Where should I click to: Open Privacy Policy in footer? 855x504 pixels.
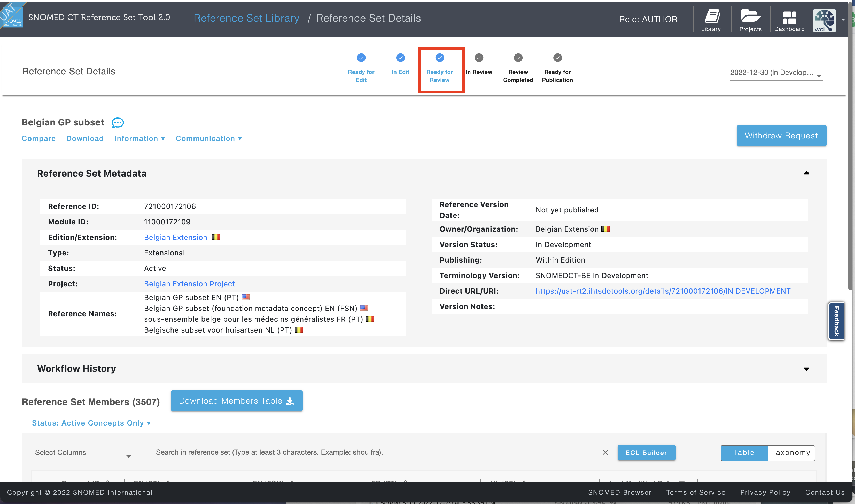(x=765, y=492)
